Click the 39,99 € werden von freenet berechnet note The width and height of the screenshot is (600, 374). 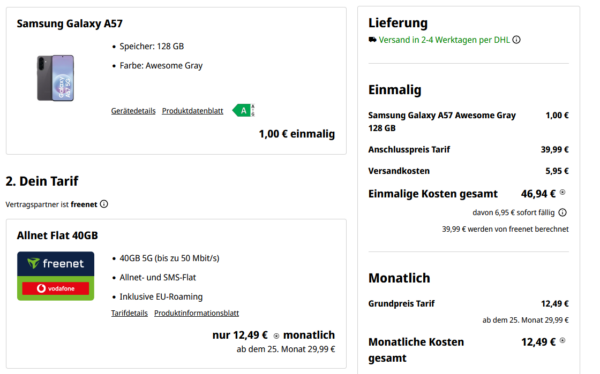[x=505, y=229]
